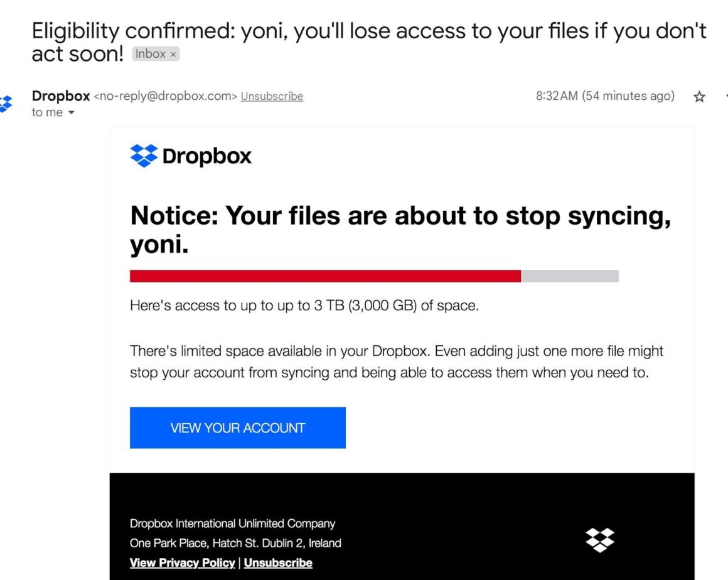The height and width of the screenshot is (580, 728).
Task: Click the bold Dropbox sender name
Action: [61, 96]
